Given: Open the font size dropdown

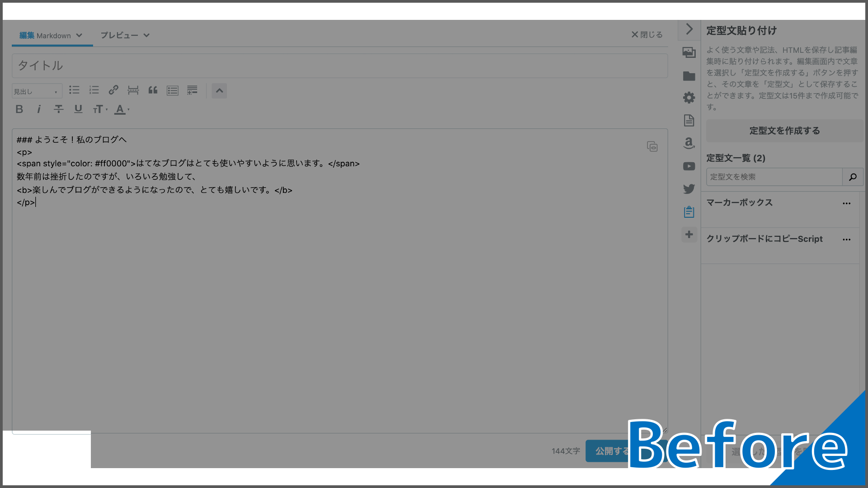Looking at the screenshot, I should pos(100,109).
